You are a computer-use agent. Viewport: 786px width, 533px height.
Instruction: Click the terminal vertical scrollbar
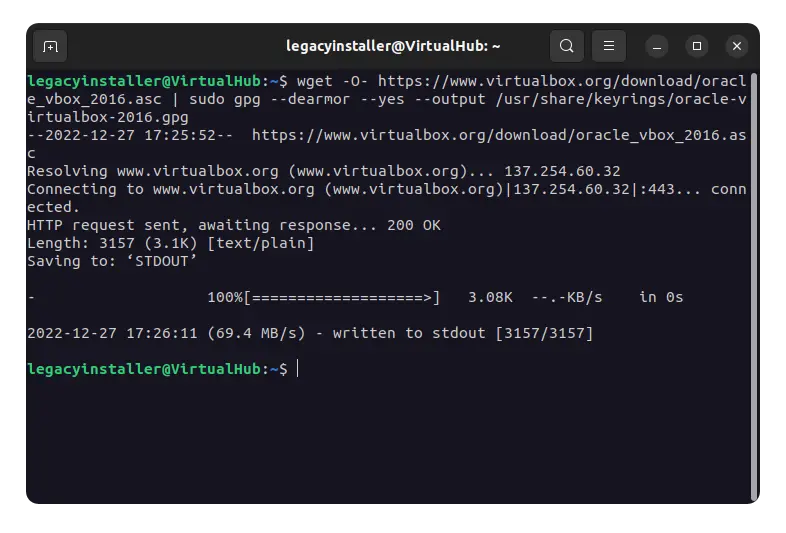[754, 286]
